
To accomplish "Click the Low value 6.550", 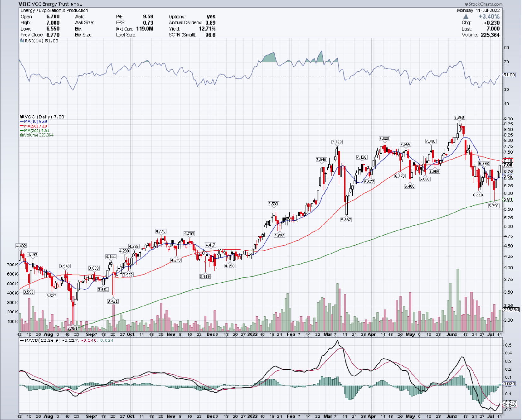I will 53,29.
